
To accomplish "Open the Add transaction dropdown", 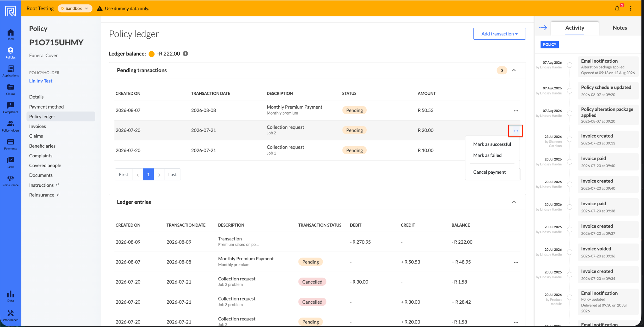I will coord(499,34).
